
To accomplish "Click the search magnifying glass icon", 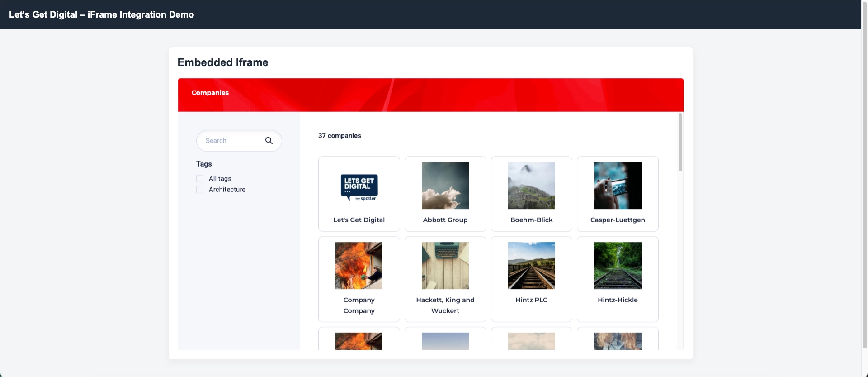I will [269, 141].
